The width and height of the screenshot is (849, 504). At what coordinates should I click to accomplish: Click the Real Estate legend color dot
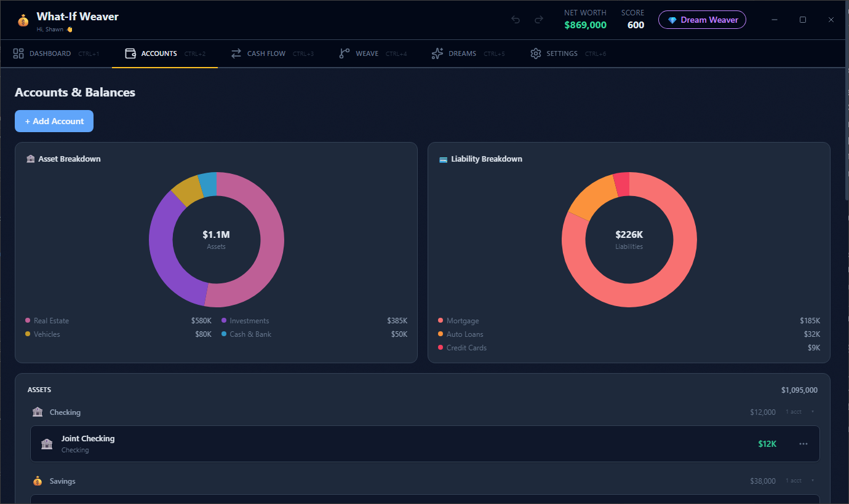pos(28,320)
